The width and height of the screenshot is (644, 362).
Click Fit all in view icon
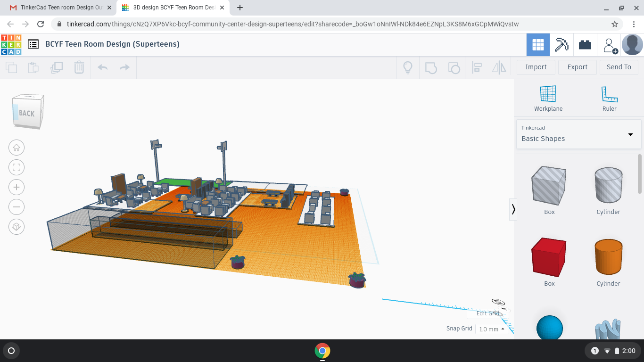(17, 167)
